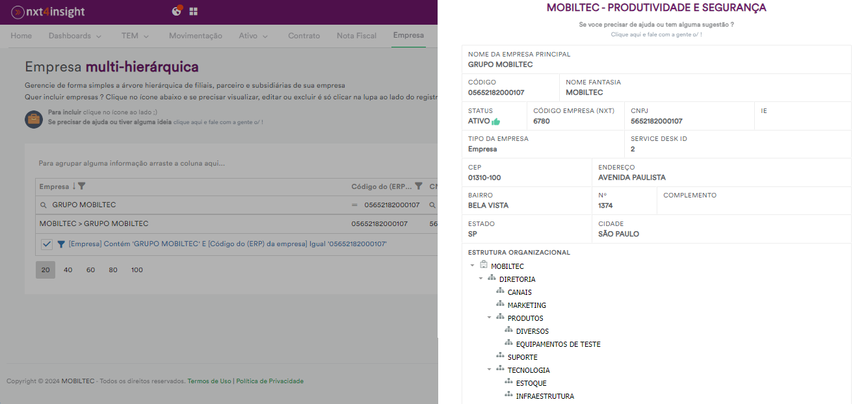868x404 pixels.
Task: Click the thumbs-up icon next to ATIVO
Action: (496, 121)
